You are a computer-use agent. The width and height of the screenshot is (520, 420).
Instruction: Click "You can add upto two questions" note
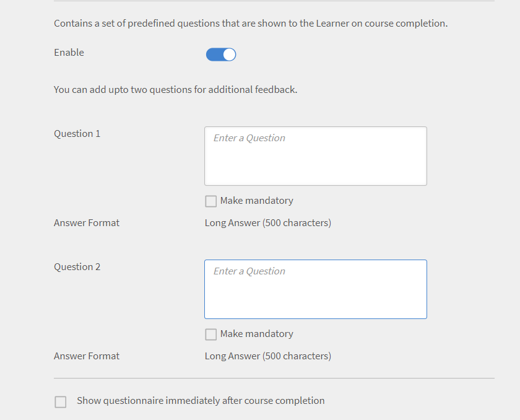175,90
